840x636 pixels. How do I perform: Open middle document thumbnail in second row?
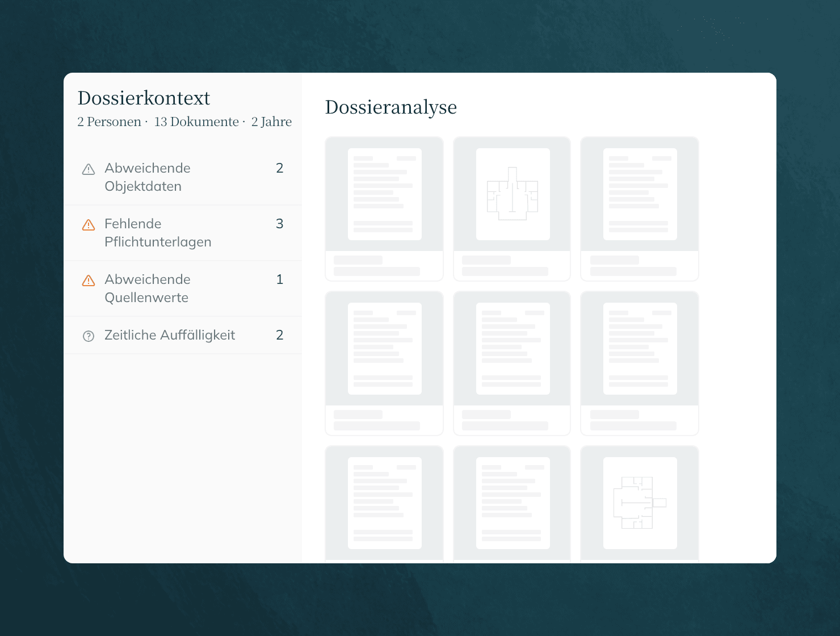(x=512, y=363)
